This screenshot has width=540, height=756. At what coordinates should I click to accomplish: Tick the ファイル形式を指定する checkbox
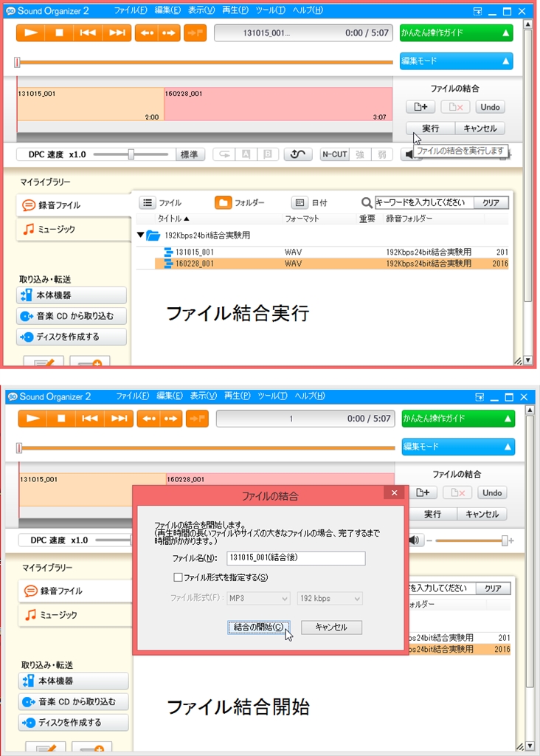(x=178, y=577)
